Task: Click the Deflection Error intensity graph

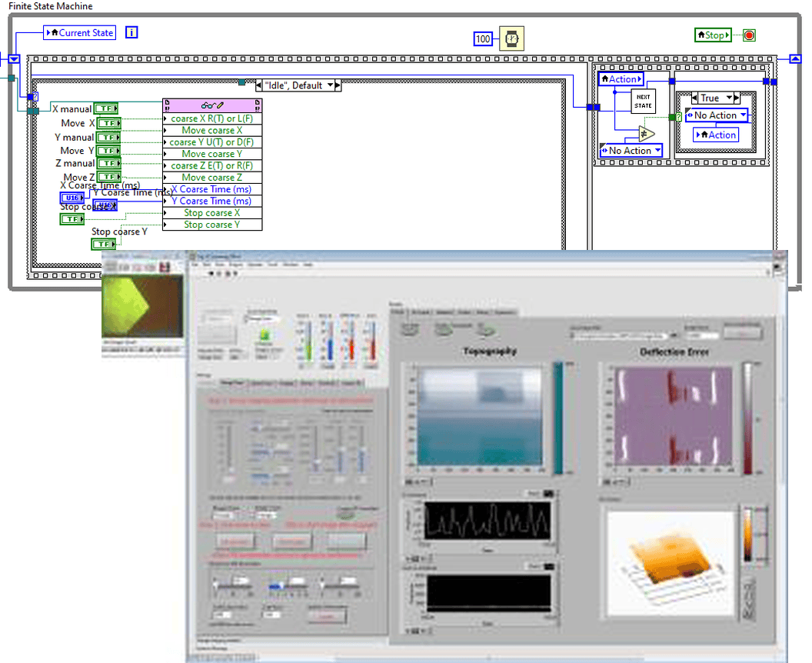Action: point(673,416)
